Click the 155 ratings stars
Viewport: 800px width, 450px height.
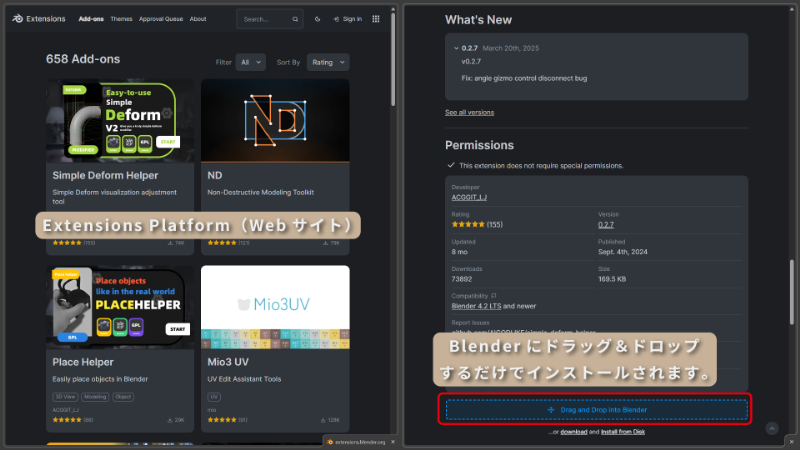(468, 224)
